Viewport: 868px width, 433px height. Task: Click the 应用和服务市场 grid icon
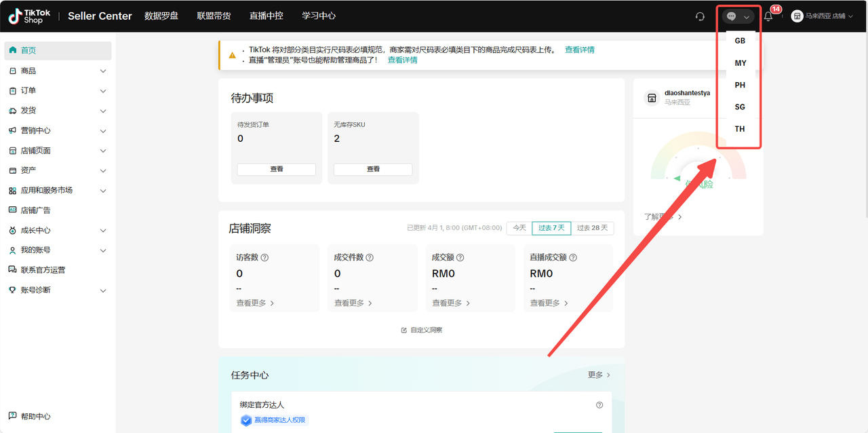(12, 190)
